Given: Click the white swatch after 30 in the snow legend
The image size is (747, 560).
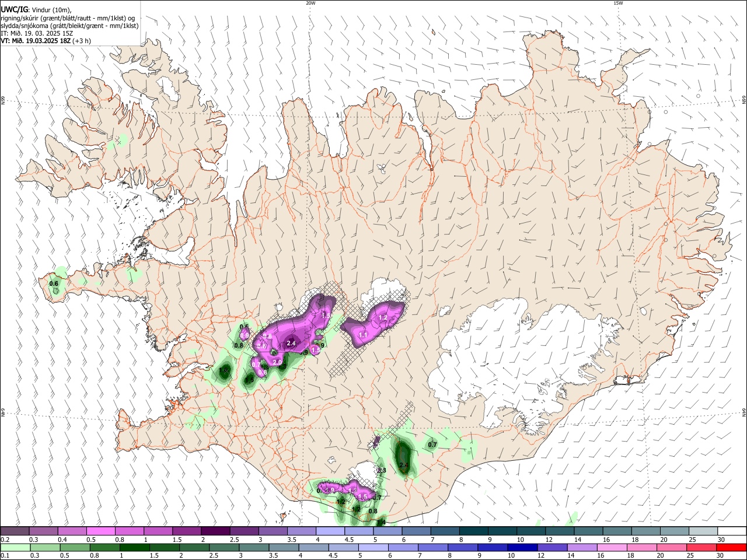Looking at the screenshot, I should tap(731, 531).
